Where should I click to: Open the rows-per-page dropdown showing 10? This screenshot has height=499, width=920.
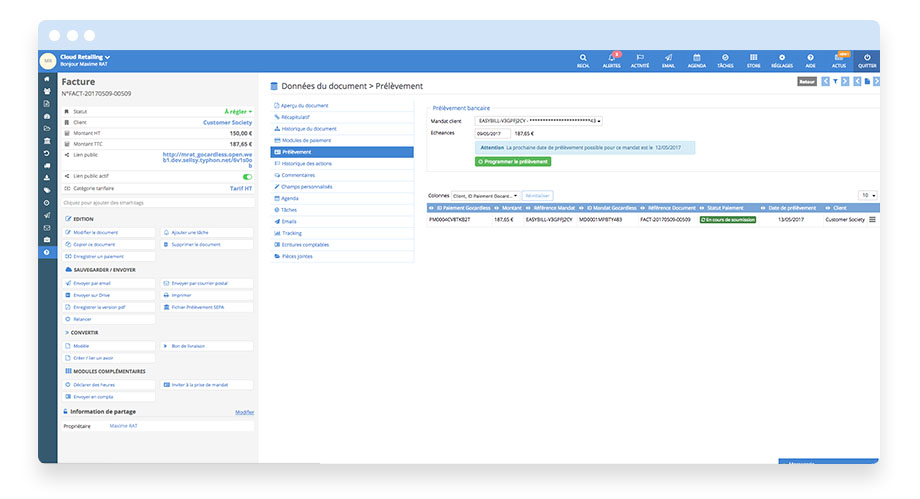pyautogui.click(x=867, y=195)
